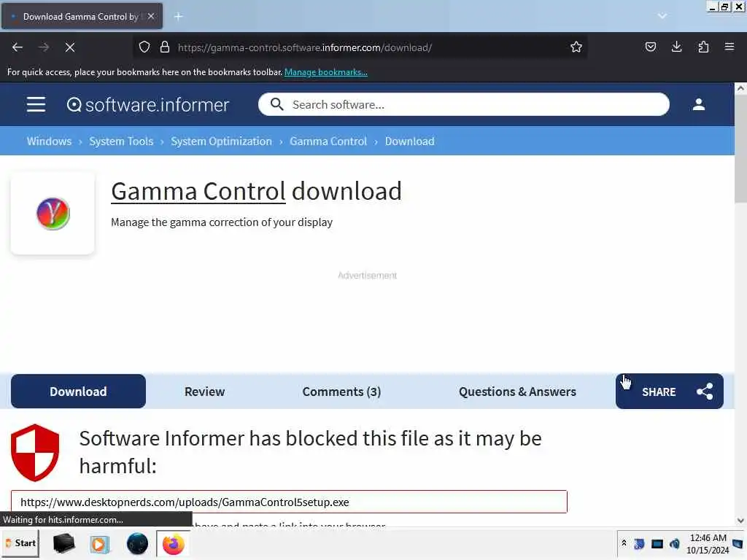
Task: Open the Gamma Control app icon
Action: click(x=53, y=214)
